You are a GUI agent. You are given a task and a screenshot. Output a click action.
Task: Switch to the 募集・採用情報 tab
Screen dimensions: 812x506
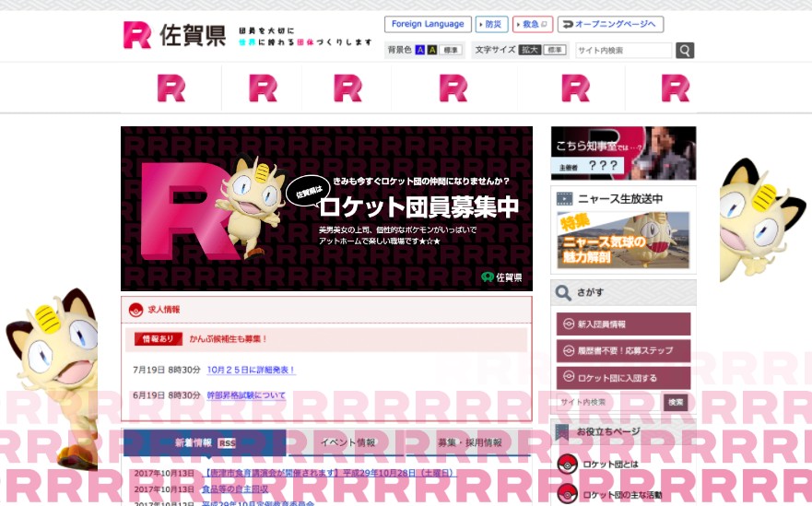[x=469, y=442]
